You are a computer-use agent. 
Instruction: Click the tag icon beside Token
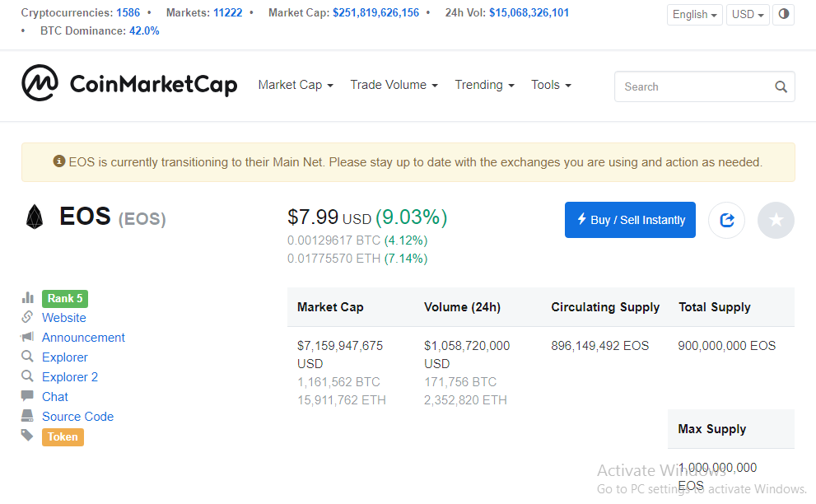[x=27, y=436]
